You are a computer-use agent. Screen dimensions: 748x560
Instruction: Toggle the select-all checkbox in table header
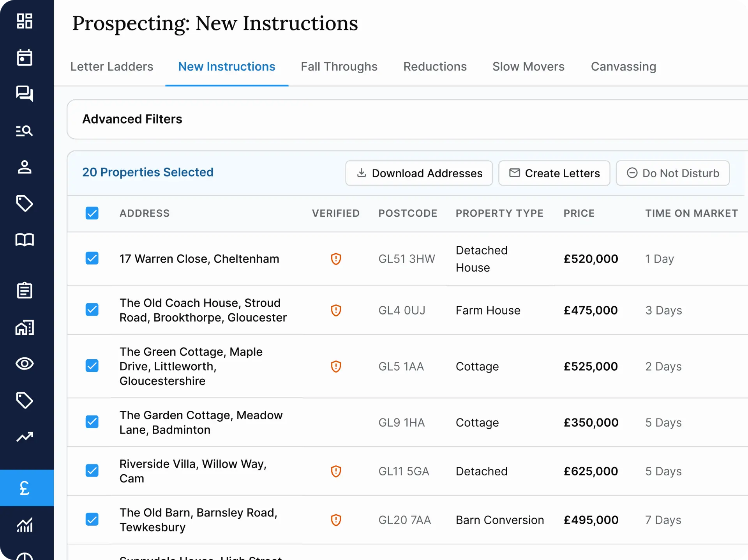pyautogui.click(x=92, y=213)
